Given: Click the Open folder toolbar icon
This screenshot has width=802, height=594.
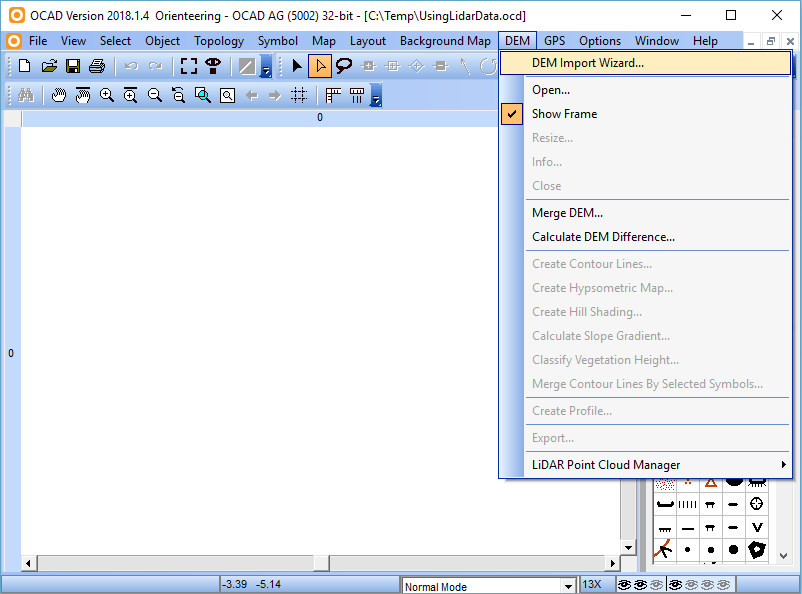Looking at the screenshot, I should 49,66.
